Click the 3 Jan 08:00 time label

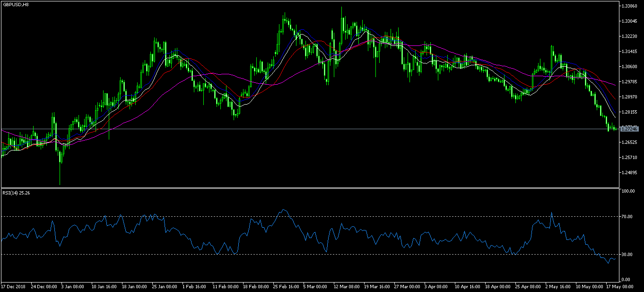pos(74,287)
